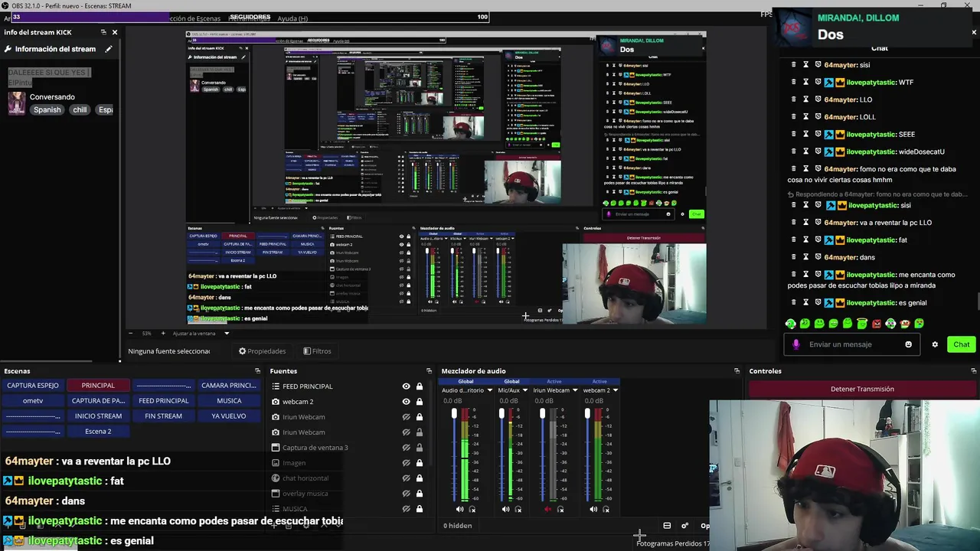Pop out the Fuentes dock
The image size is (980, 551).
pos(430,371)
